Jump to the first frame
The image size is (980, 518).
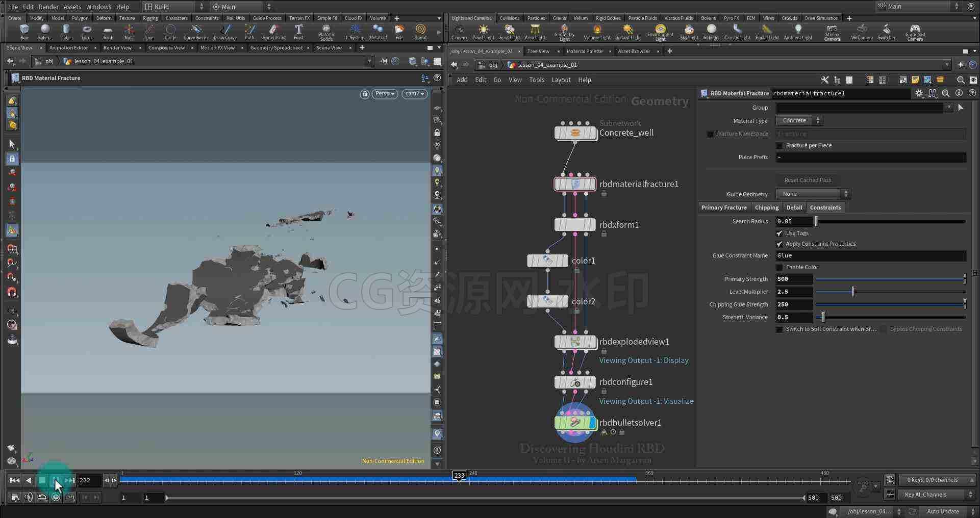[15, 480]
